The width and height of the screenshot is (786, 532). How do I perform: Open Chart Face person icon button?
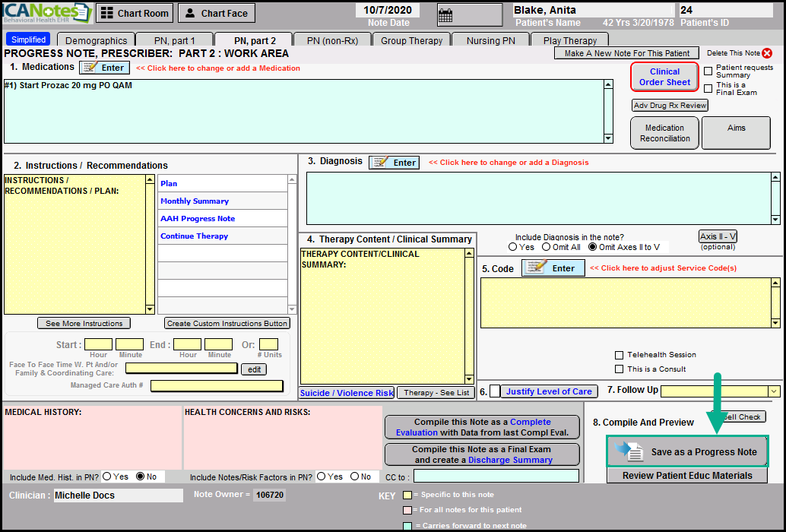(190, 14)
